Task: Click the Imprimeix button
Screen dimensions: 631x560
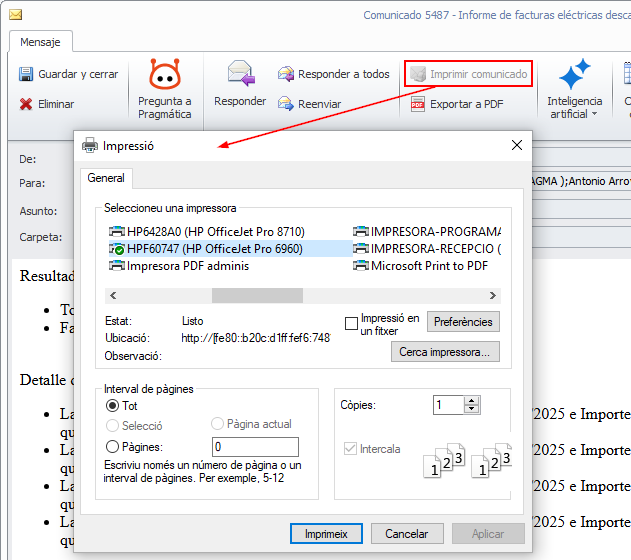Action: [x=326, y=534]
